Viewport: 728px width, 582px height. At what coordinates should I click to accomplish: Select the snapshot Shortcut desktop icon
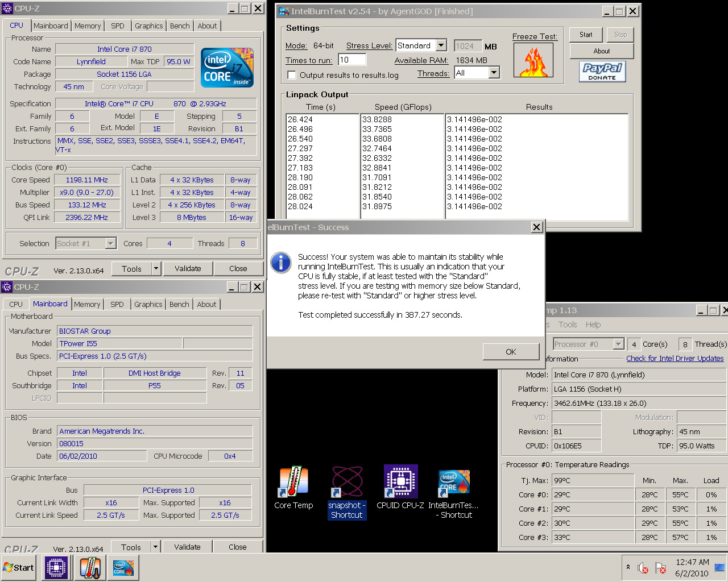(x=346, y=492)
